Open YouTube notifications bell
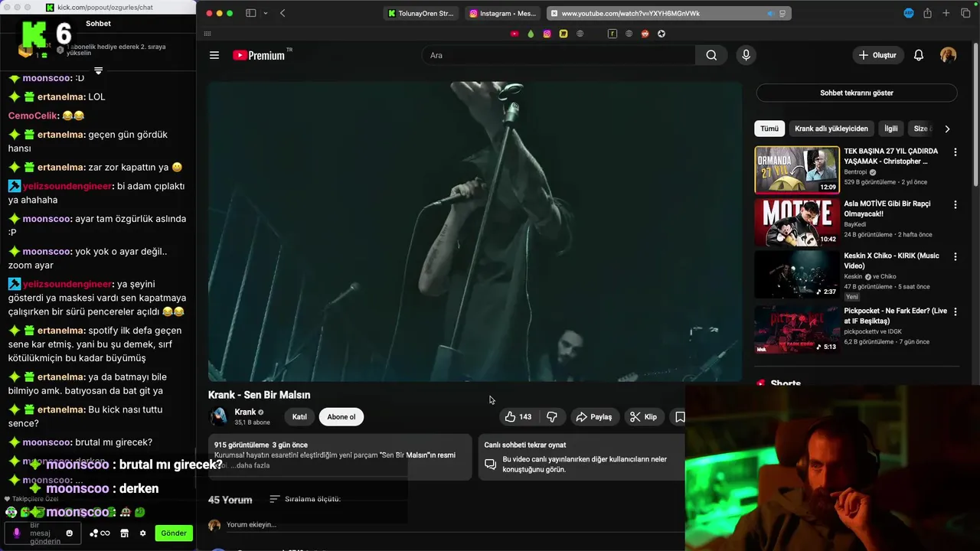 click(x=919, y=55)
